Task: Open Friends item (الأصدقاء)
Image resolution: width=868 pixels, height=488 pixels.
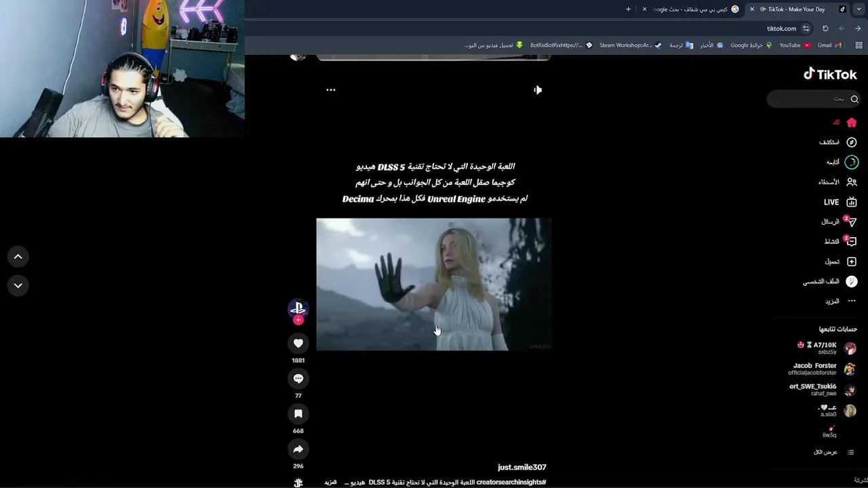Action: pos(837,182)
